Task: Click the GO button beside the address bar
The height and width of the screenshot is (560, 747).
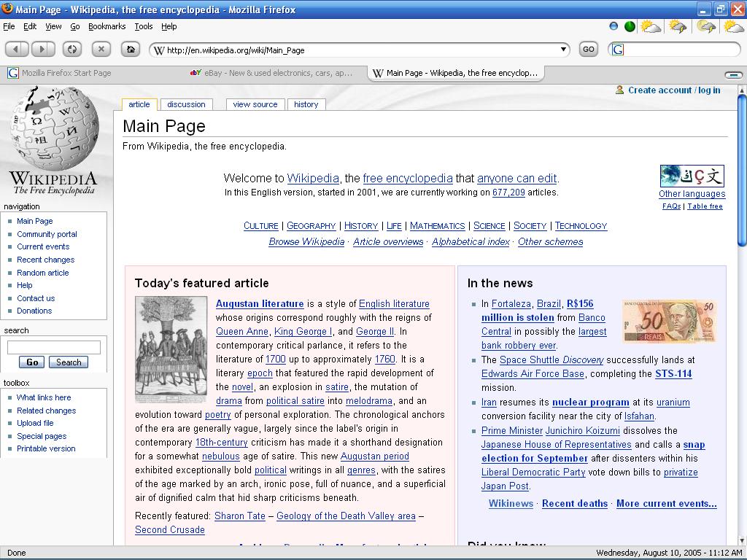Action: tap(589, 49)
